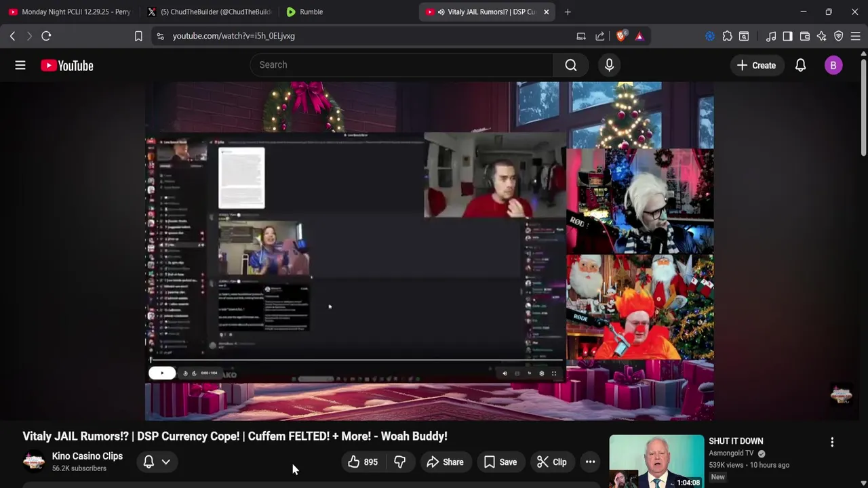The width and height of the screenshot is (868, 488).
Task: Go back using browser back arrow
Action: (x=12, y=36)
